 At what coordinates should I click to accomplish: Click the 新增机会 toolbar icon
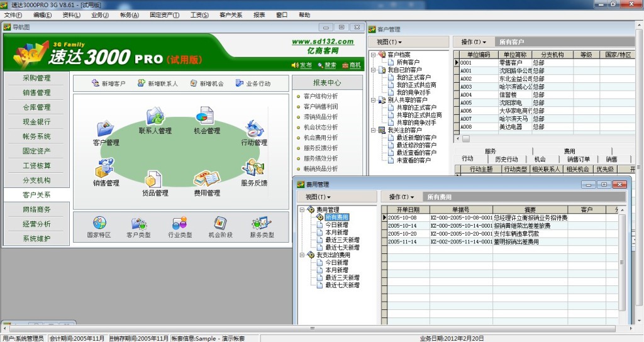[x=194, y=83]
